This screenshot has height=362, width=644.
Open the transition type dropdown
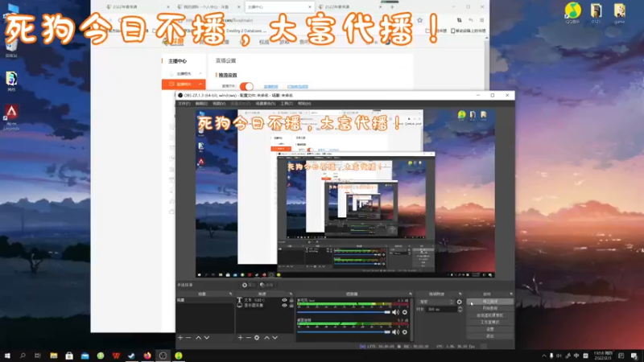click(x=436, y=302)
